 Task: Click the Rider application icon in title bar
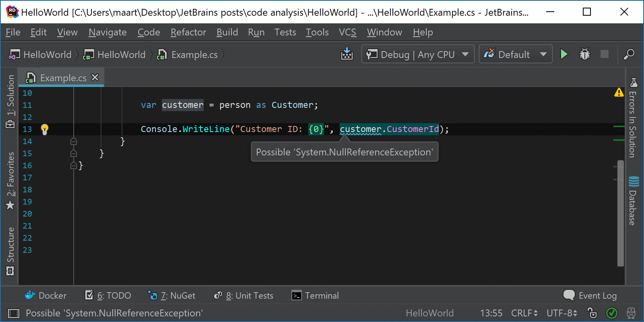pyautogui.click(x=12, y=12)
